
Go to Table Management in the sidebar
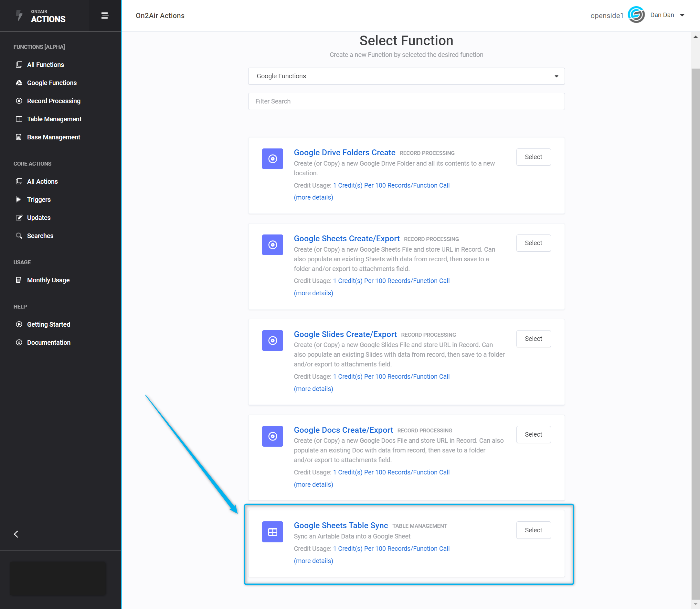(54, 119)
